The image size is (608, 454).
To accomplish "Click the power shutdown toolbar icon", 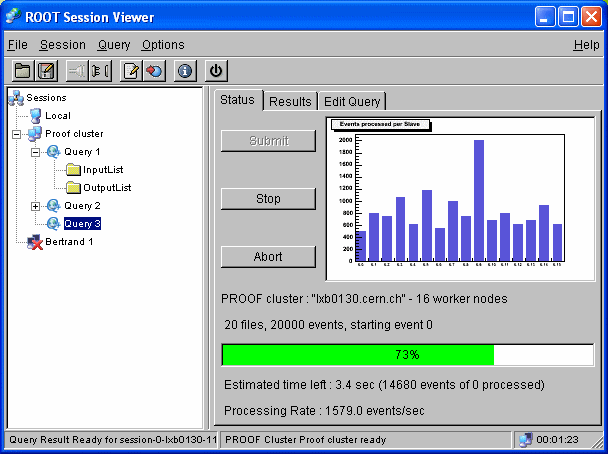I will [x=215, y=71].
